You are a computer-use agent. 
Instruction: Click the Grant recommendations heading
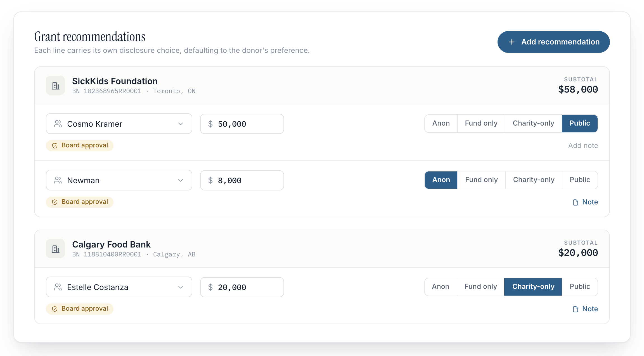[x=90, y=37]
